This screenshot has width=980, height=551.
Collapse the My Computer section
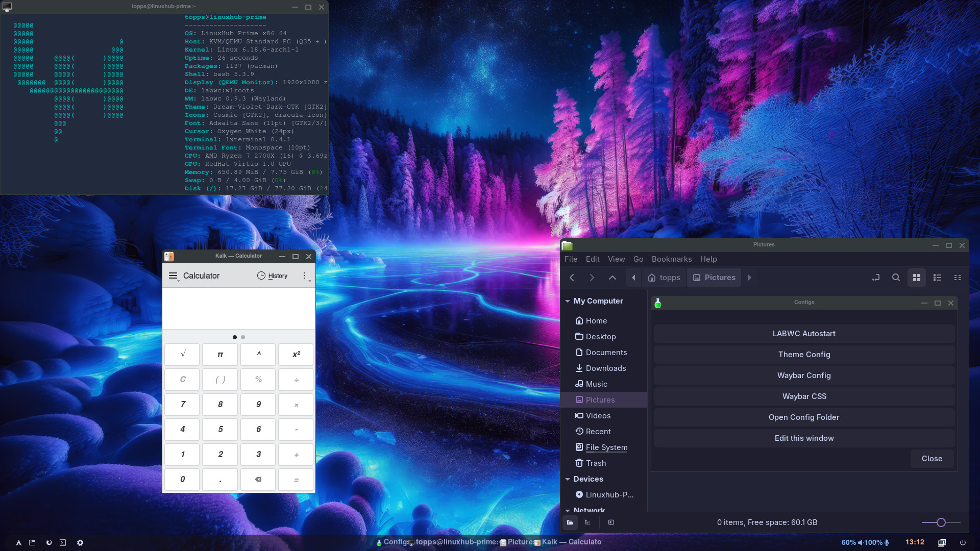tap(568, 301)
